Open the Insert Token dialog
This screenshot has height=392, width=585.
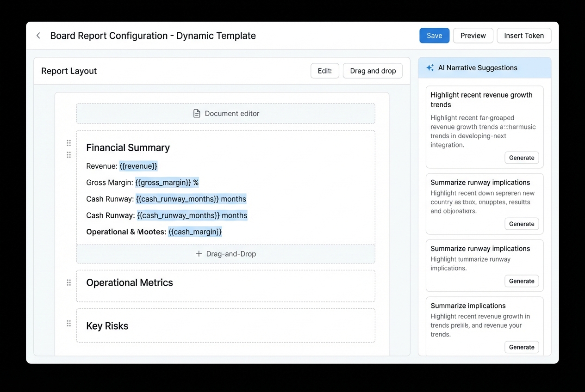pyautogui.click(x=524, y=35)
